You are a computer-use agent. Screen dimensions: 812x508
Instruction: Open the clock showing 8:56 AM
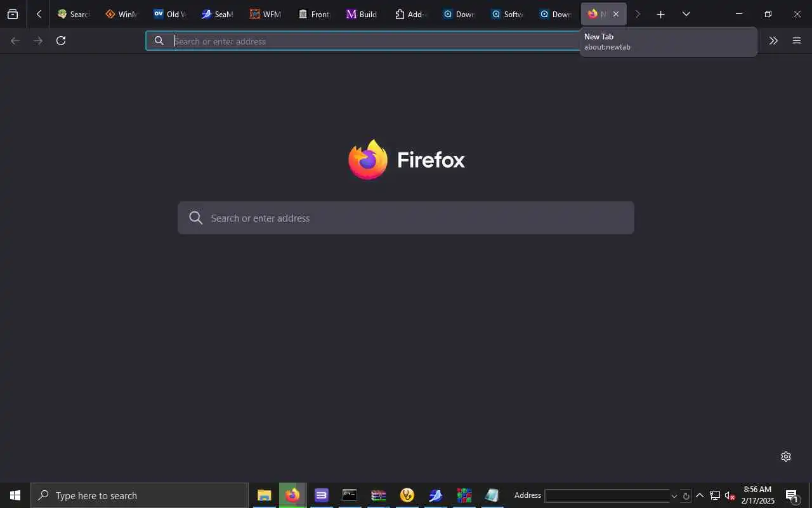tap(757, 495)
